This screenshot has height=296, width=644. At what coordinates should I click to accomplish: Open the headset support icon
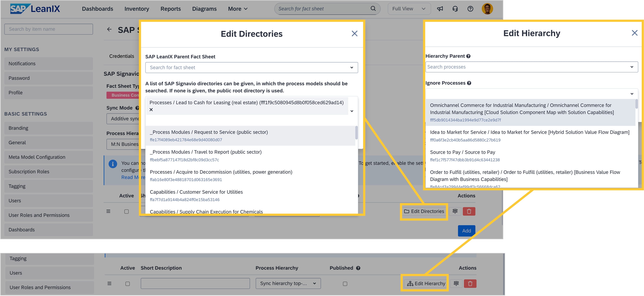(455, 9)
